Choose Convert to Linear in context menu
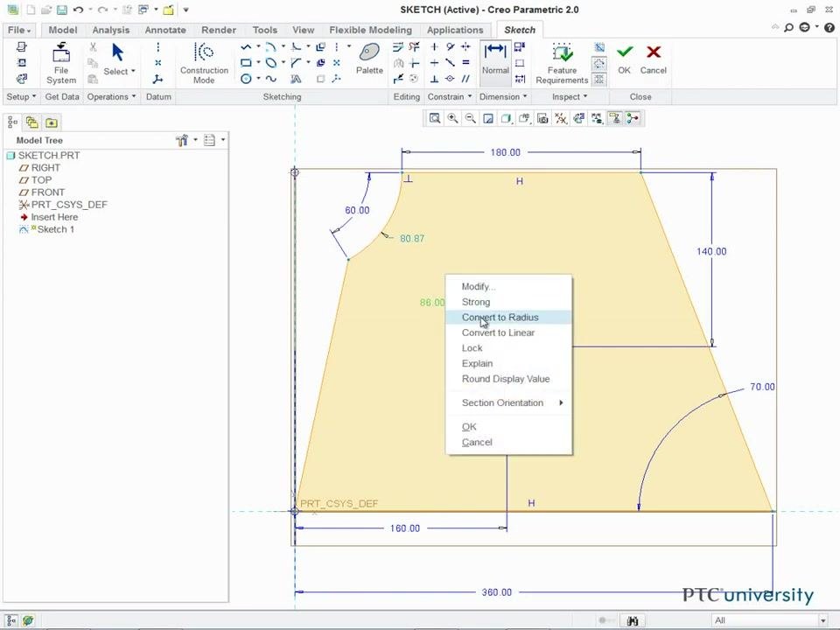Viewport: 840px width, 630px height. 508,332
